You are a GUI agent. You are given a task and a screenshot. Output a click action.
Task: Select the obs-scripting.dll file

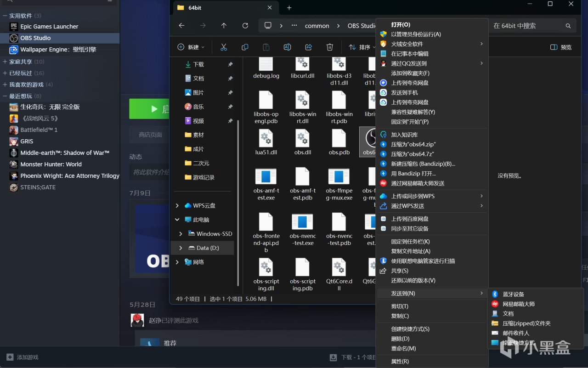(x=266, y=274)
